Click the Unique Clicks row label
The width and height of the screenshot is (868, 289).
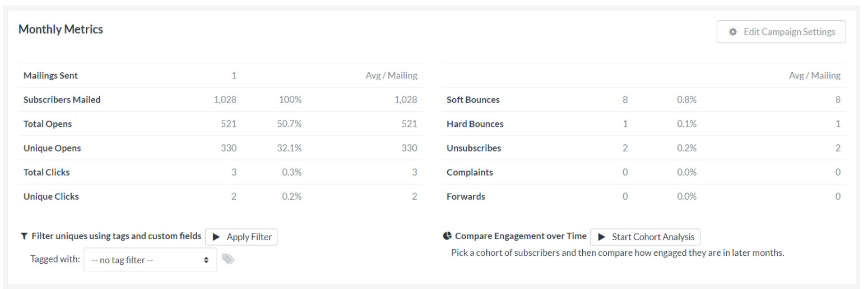point(51,196)
